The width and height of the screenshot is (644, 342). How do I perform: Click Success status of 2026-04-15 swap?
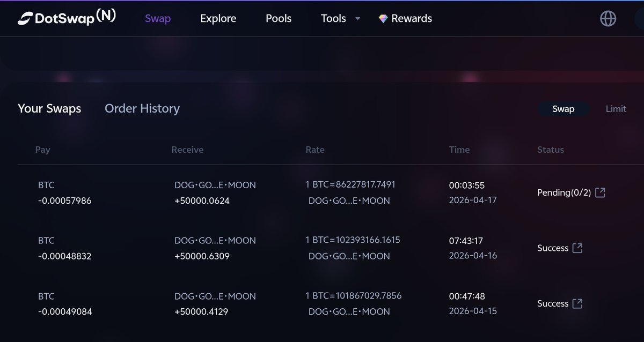pos(553,303)
